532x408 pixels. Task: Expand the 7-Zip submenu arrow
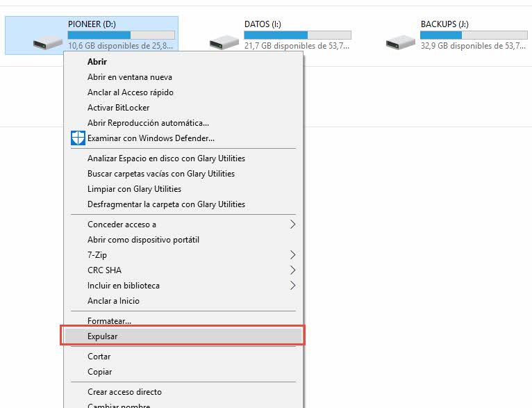point(292,255)
